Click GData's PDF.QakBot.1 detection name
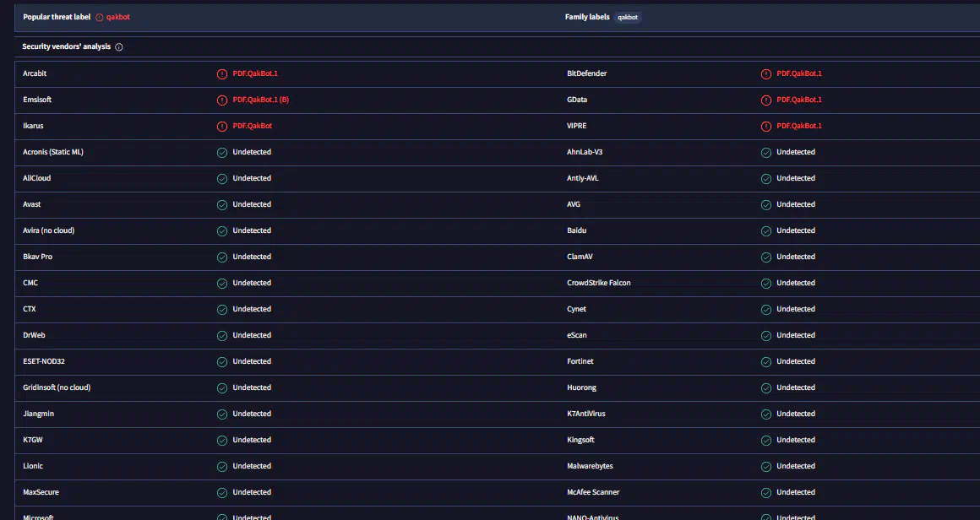This screenshot has height=520, width=980. 798,100
